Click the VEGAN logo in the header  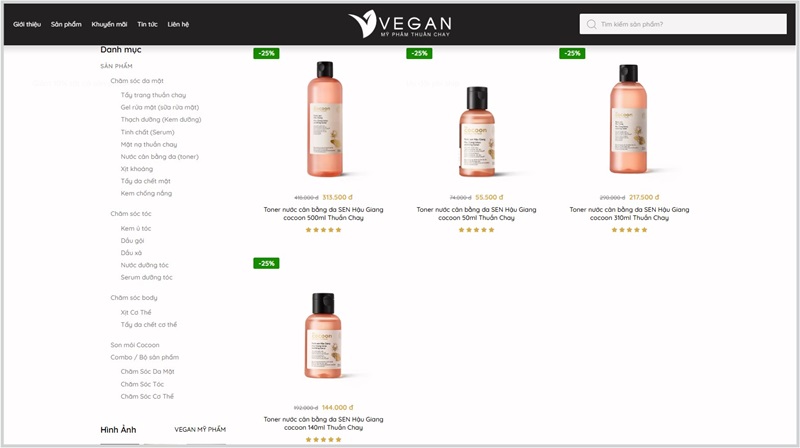400,24
